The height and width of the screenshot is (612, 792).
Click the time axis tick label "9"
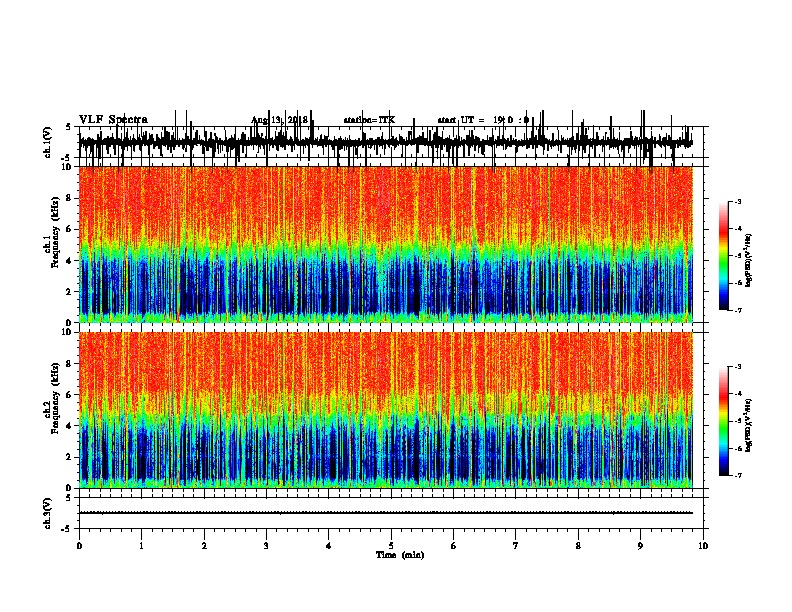click(640, 546)
